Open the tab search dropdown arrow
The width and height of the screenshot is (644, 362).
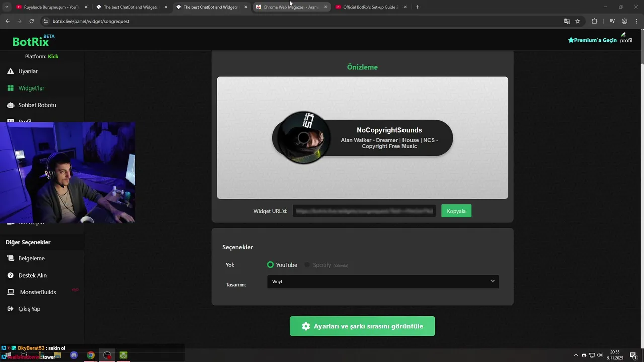(7, 7)
